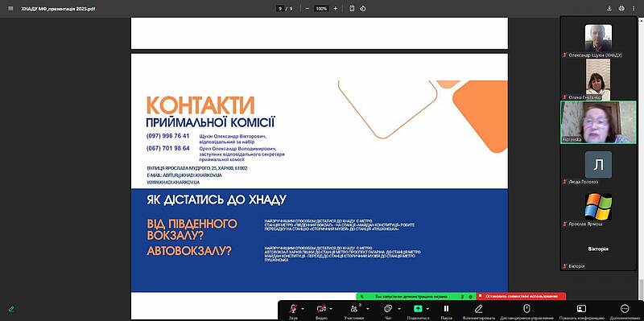Pause screen sharing with Пауза button

(x=446, y=311)
